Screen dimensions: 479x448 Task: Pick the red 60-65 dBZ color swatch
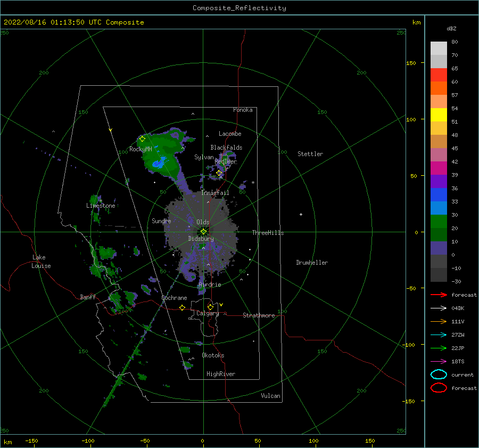click(x=439, y=75)
